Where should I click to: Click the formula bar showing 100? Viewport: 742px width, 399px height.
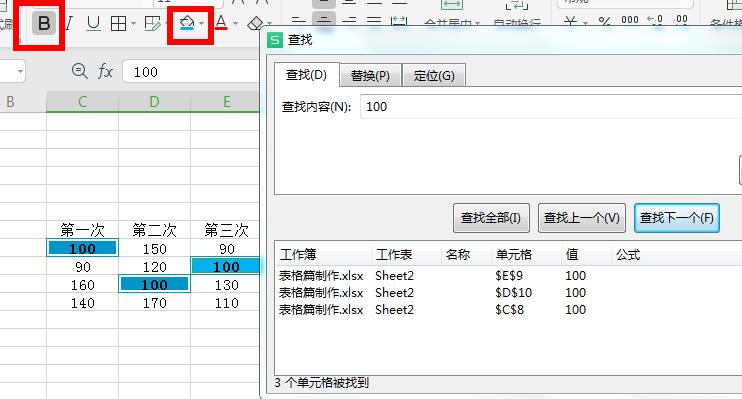tap(191, 72)
